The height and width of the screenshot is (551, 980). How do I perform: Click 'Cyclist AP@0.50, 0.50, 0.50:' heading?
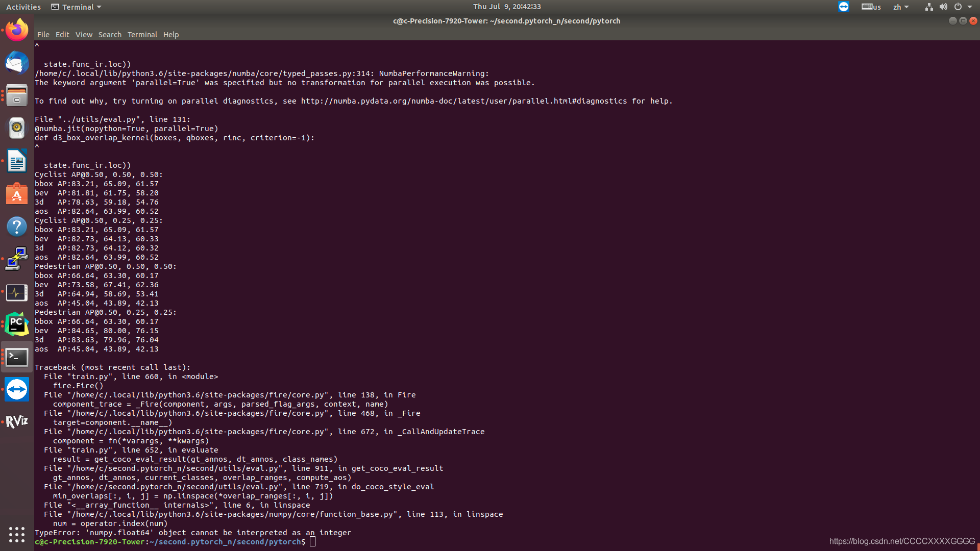coord(99,174)
